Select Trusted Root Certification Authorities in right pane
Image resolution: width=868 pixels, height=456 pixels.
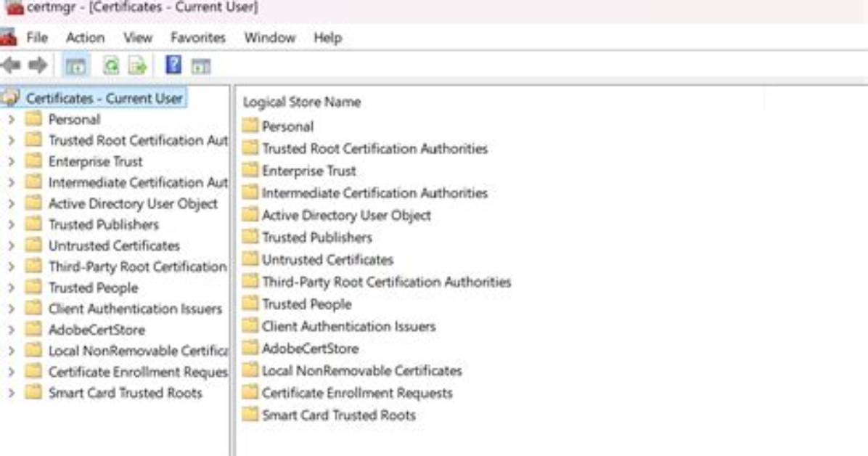(374, 149)
